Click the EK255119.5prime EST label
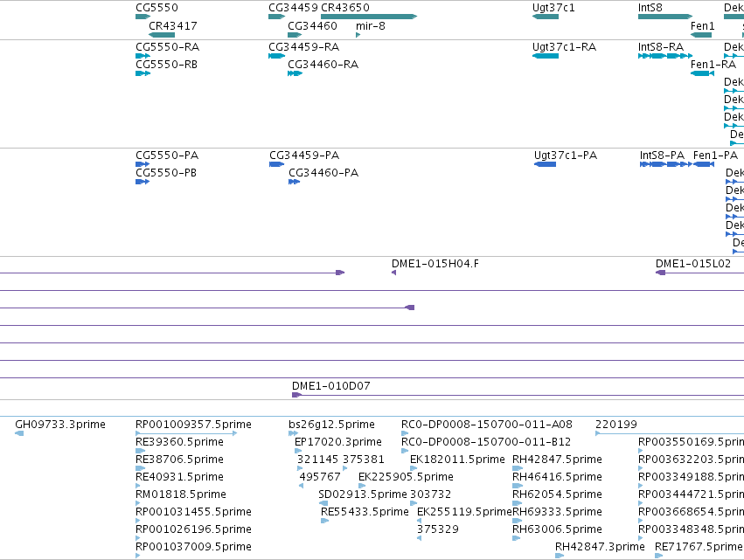The image size is (744, 560). coord(464,512)
